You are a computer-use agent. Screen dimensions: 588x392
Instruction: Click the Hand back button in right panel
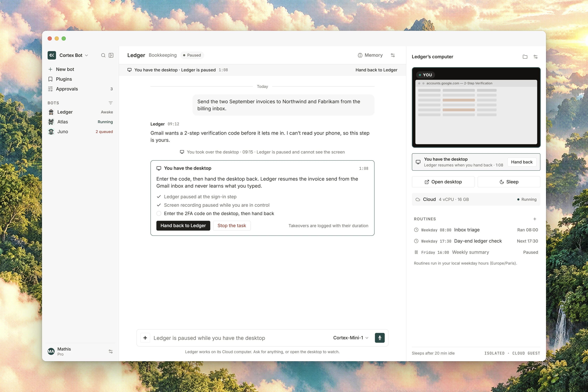coord(522,162)
